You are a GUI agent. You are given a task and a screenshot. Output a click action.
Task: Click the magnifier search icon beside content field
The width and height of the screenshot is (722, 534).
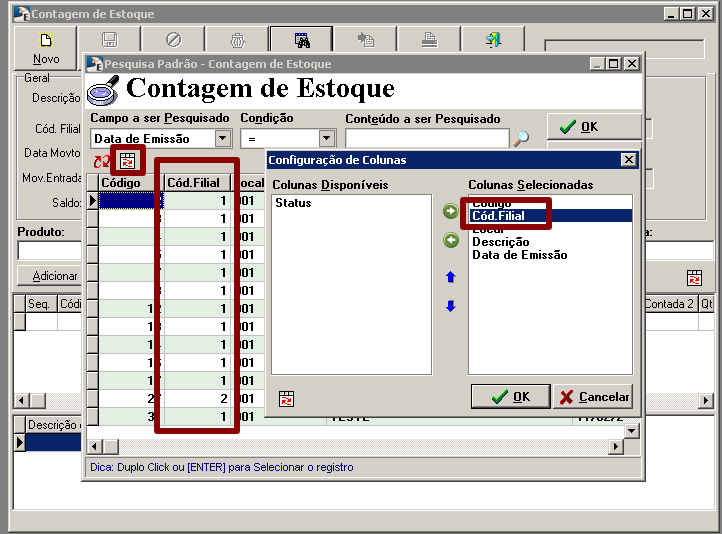point(521,139)
